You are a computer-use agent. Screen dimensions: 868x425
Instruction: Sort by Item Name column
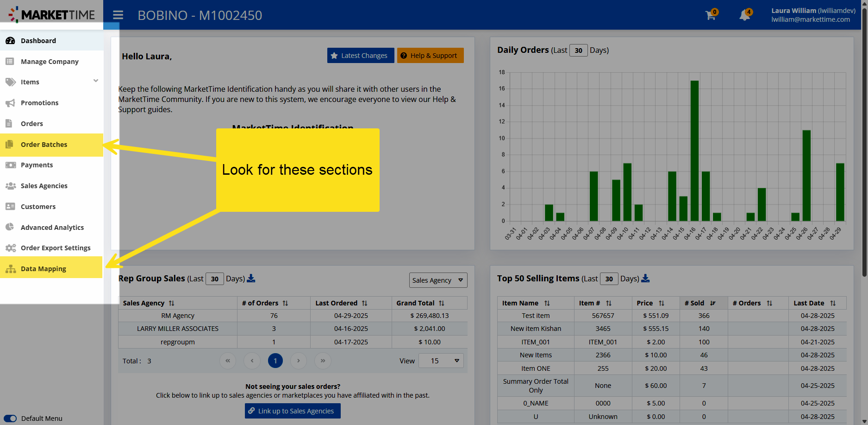point(547,303)
